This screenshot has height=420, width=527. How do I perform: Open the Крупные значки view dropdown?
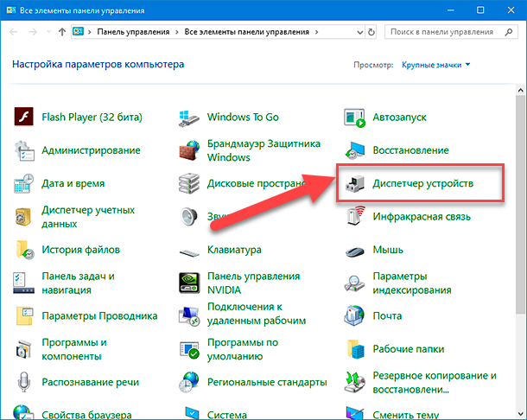436,65
